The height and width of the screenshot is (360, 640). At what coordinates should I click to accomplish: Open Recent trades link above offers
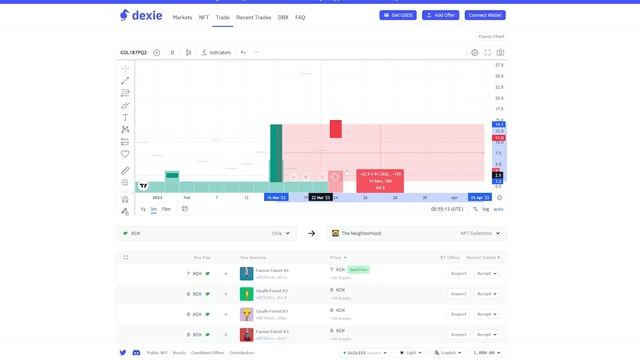click(x=483, y=258)
